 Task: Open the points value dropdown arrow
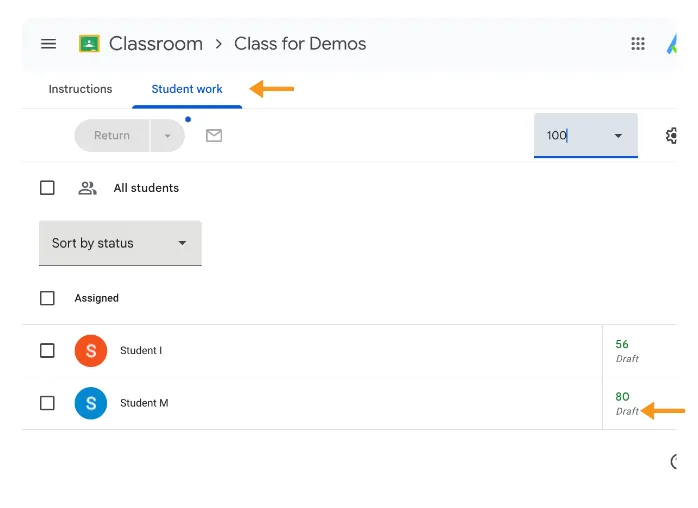[x=618, y=135]
